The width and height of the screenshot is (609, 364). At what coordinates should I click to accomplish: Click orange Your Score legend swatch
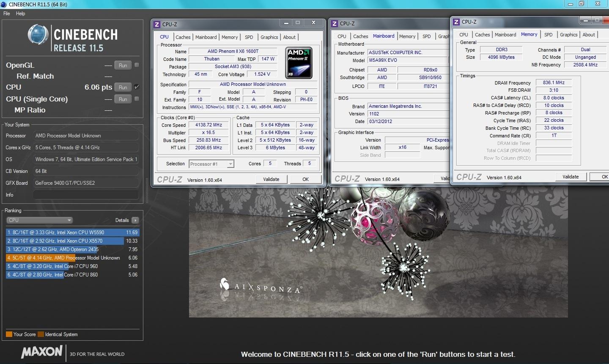coord(9,334)
